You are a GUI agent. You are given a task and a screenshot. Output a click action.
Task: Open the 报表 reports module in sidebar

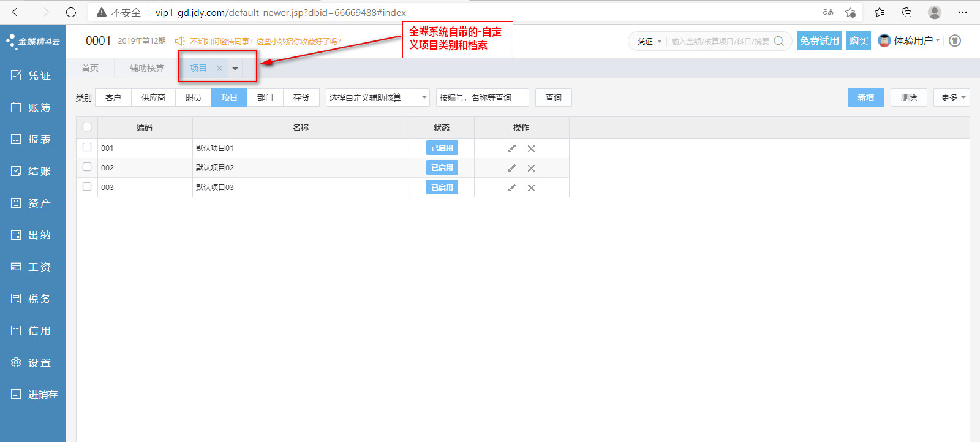tap(32, 139)
